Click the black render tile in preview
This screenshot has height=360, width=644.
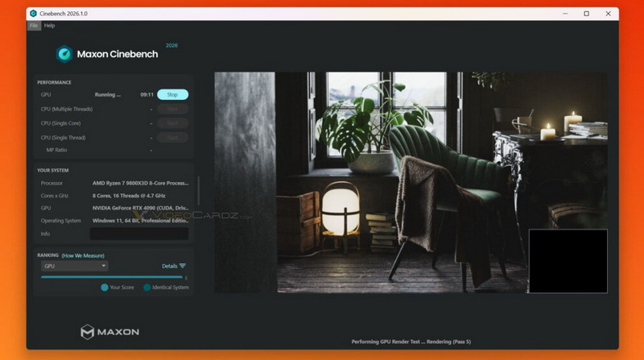(x=568, y=261)
